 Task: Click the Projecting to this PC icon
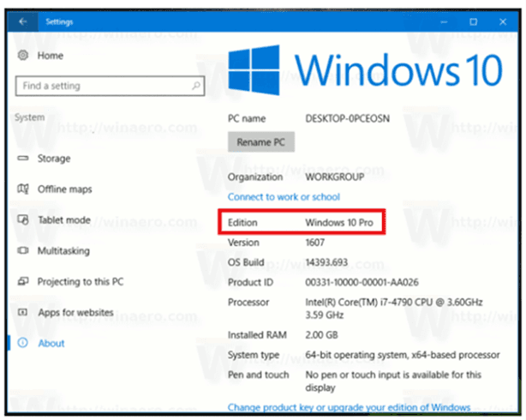pyautogui.click(x=23, y=281)
